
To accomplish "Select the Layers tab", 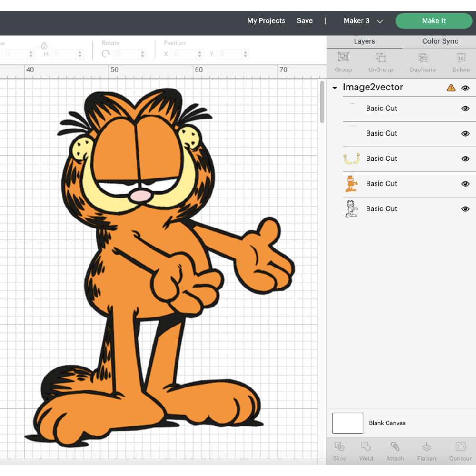I will [x=364, y=41].
